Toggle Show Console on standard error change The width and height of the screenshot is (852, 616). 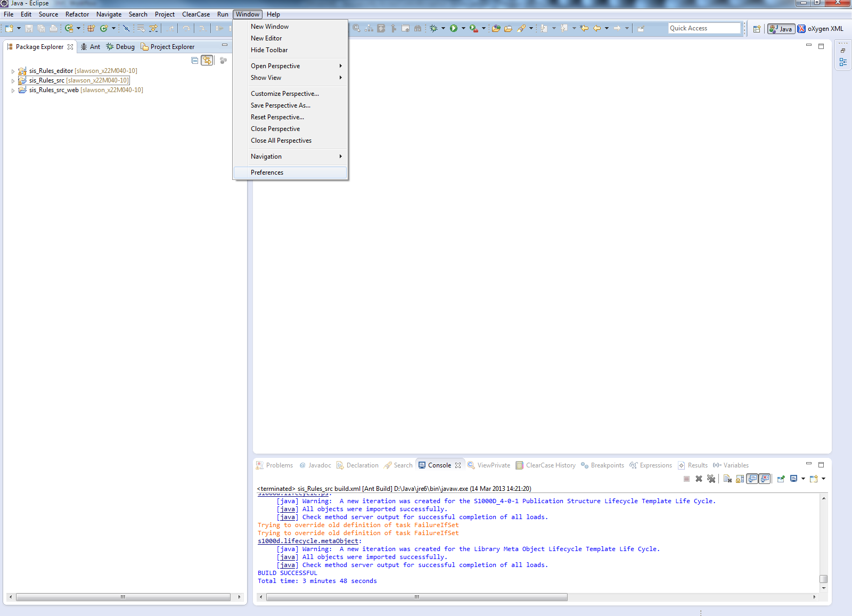click(x=765, y=479)
